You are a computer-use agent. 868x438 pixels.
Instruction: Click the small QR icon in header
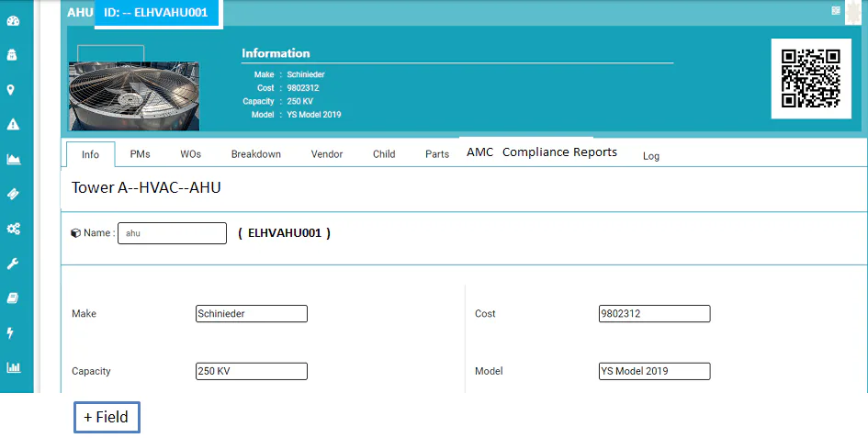[x=836, y=10]
